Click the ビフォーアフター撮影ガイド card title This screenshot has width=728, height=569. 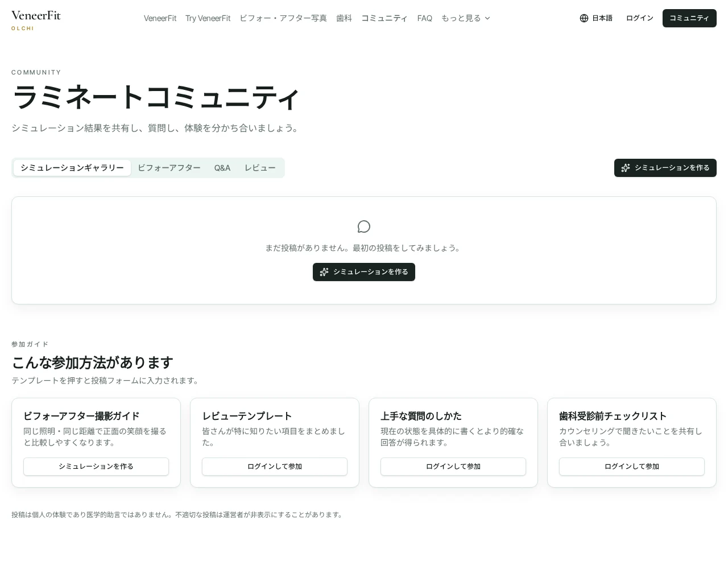[81, 416]
